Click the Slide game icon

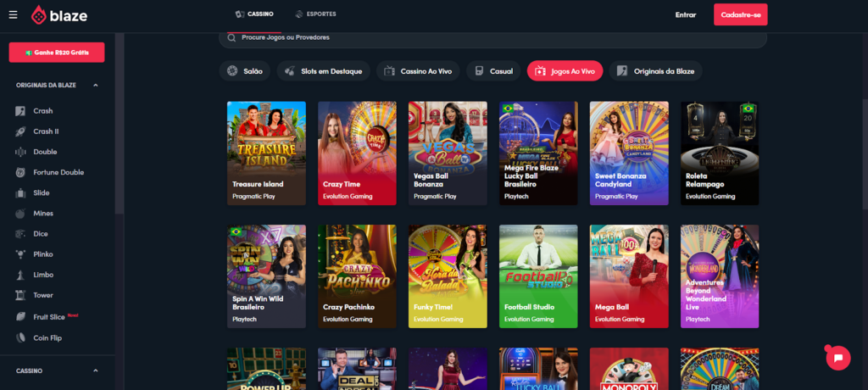click(20, 192)
